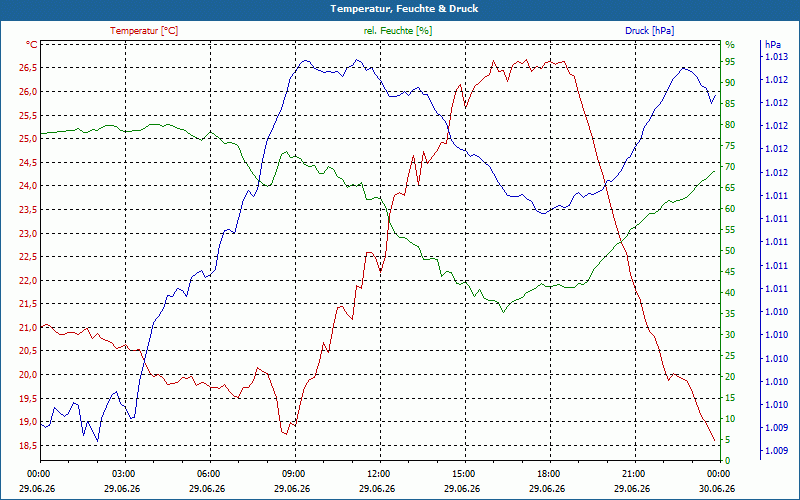
Task: Click the 1.013 hPa pressure axis value
Action: [777, 57]
